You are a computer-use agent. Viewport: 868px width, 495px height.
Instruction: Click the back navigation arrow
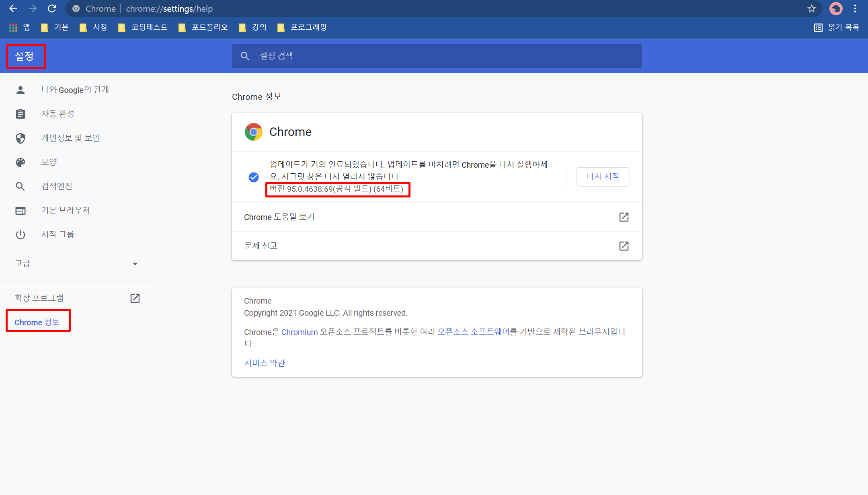[x=13, y=8]
